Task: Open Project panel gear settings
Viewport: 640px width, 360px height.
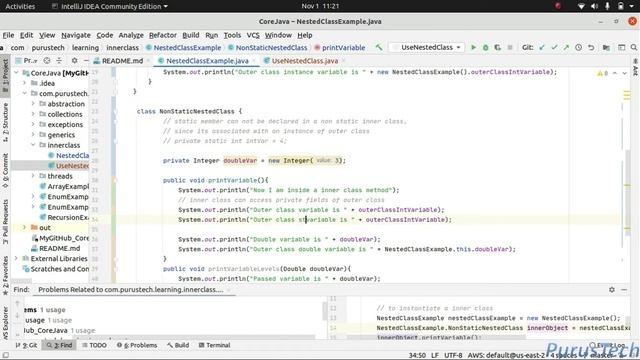Action: pos(74,60)
